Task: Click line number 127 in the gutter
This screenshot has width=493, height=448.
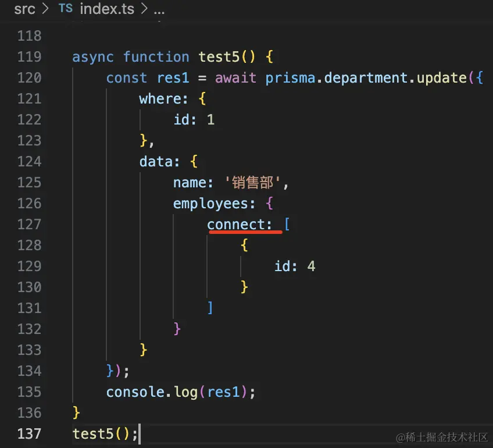Action: 30,225
